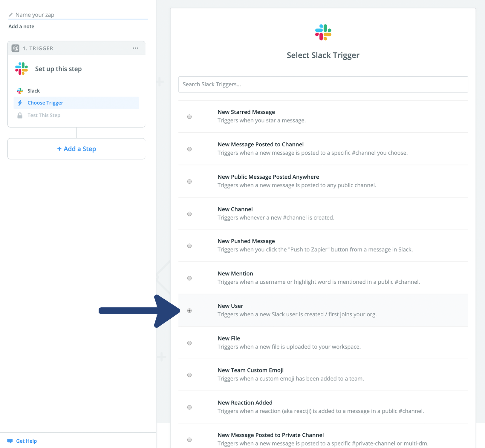Click the Set up this step heading

pos(58,69)
